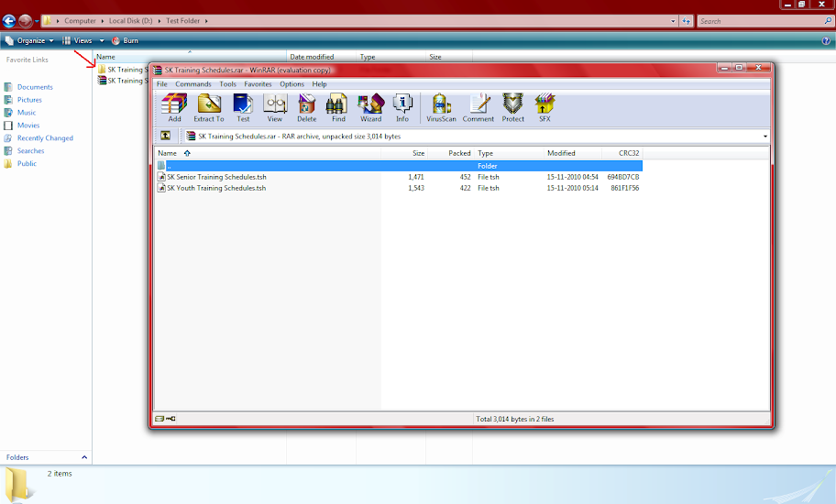Click the Explorer address bar refresh button
The height and width of the screenshot is (504, 836).
(687, 21)
